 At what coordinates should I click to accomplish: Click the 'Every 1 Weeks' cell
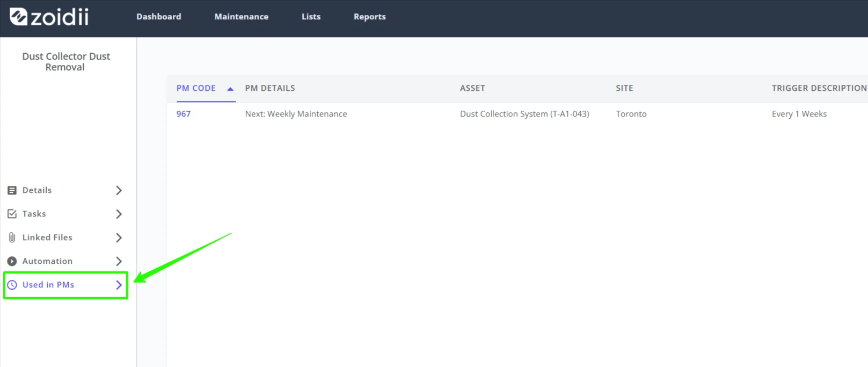point(799,114)
